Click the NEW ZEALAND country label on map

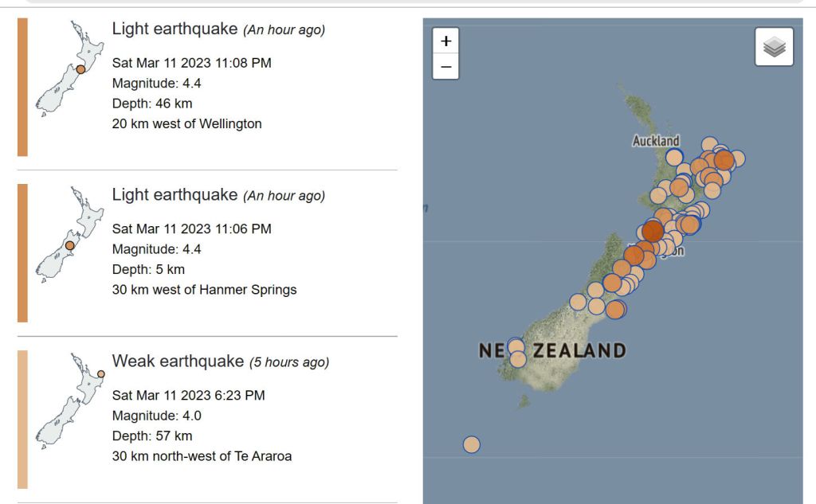pos(552,350)
